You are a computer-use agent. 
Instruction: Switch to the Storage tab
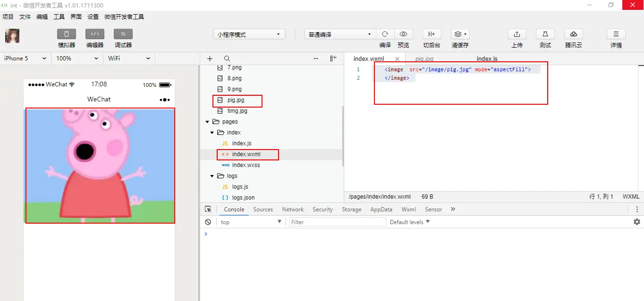tap(352, 209)
